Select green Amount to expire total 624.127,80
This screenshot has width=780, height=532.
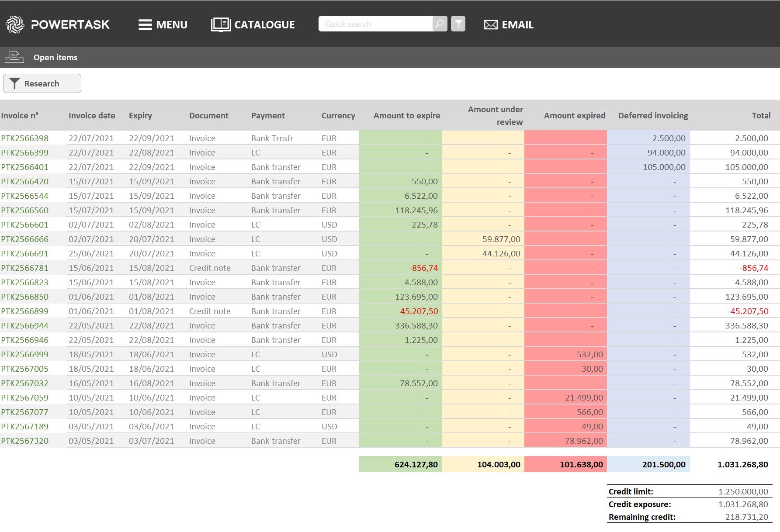[x=416, y=464]
